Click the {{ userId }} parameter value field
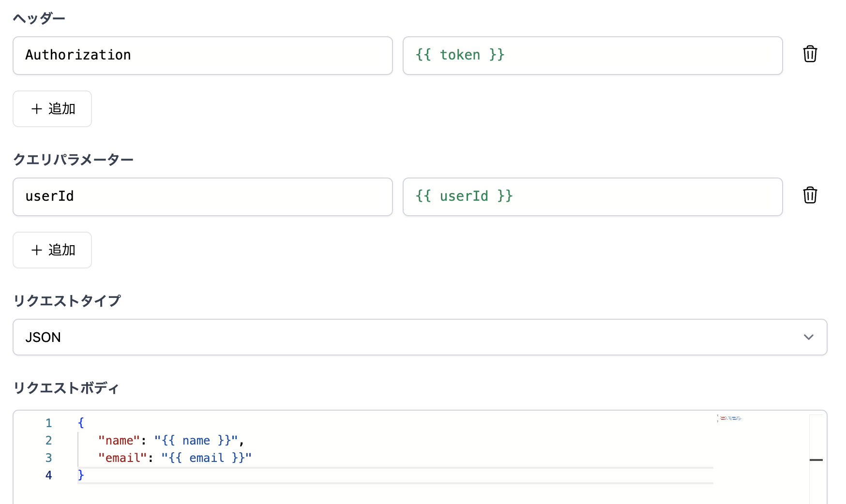 pyautogui.click(x=592, y=197)
